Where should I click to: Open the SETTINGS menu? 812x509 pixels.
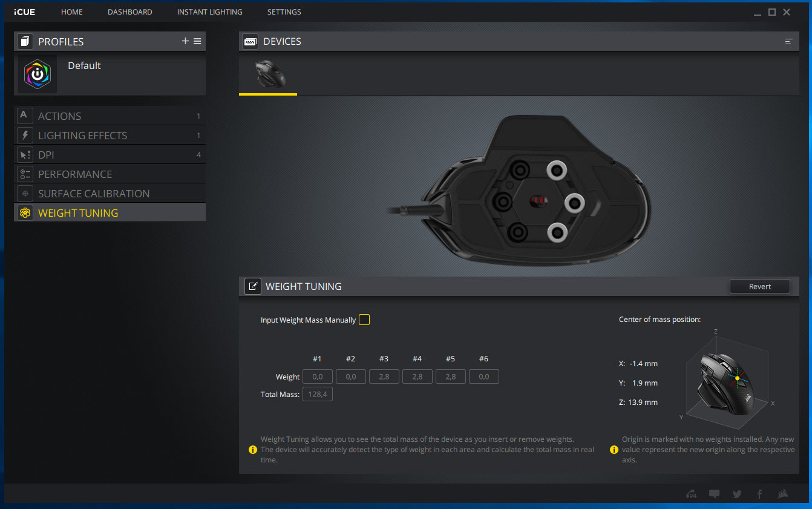[x=284, y=12]
